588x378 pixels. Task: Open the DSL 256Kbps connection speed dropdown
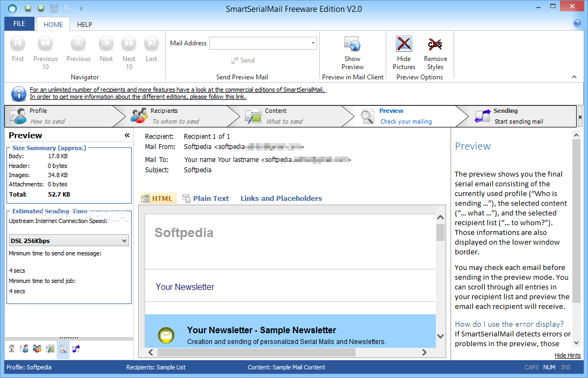69,241
